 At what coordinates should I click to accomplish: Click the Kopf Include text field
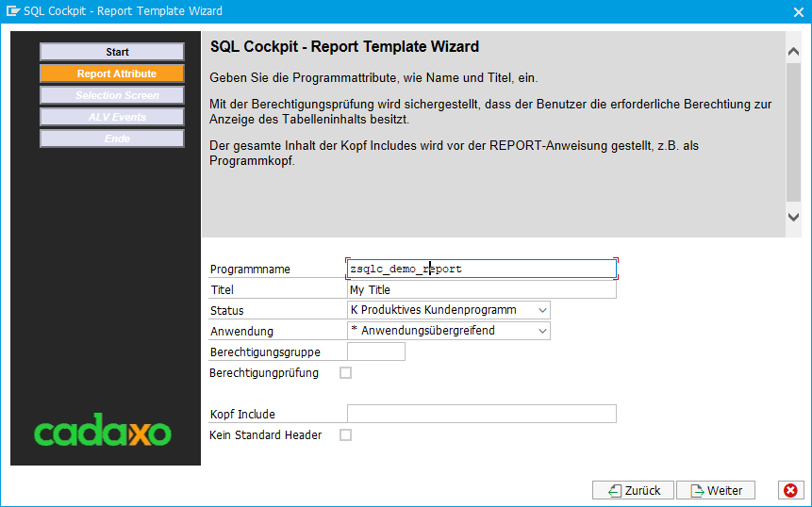pos(482,414)
